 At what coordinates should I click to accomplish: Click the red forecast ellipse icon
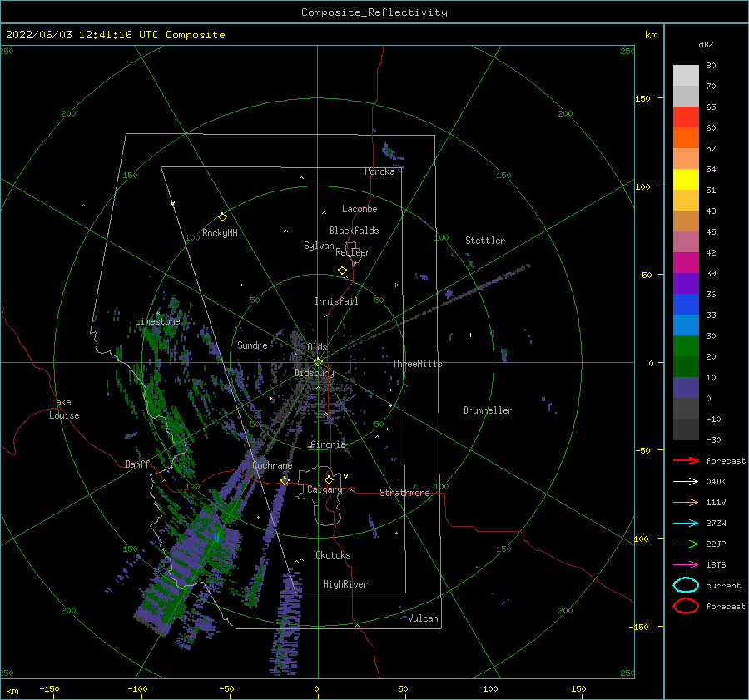686,606
